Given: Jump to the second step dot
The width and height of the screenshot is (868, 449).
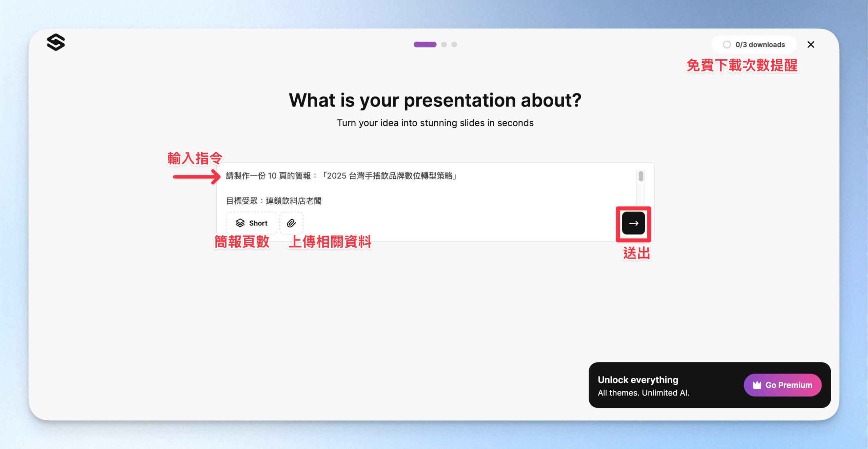Looking at the screenshot, I should click(x=444, y=44).
